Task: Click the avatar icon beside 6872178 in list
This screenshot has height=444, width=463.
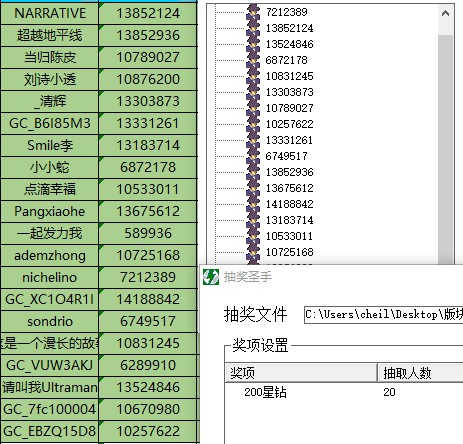Action: 253,60
